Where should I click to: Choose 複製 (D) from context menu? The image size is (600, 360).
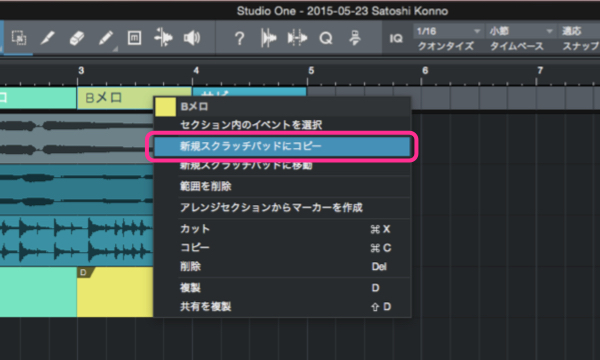pyautogui.click(x=282, y=288)
